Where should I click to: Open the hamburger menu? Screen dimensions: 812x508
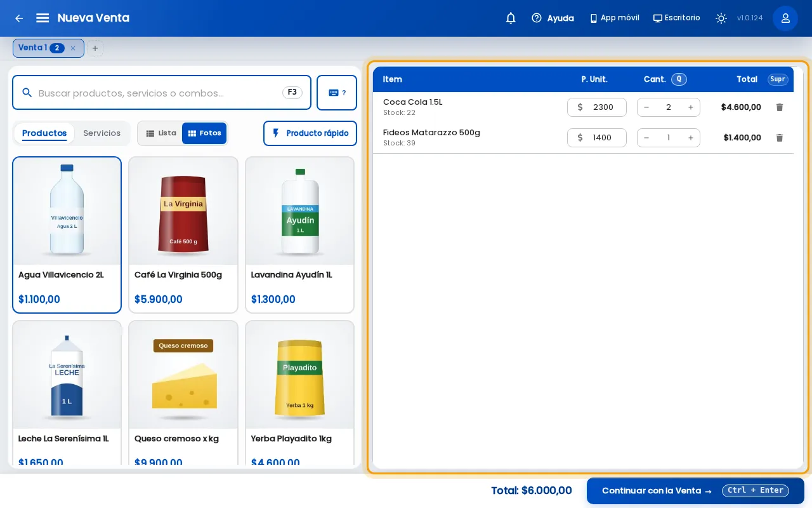click(x=43, y=18)
